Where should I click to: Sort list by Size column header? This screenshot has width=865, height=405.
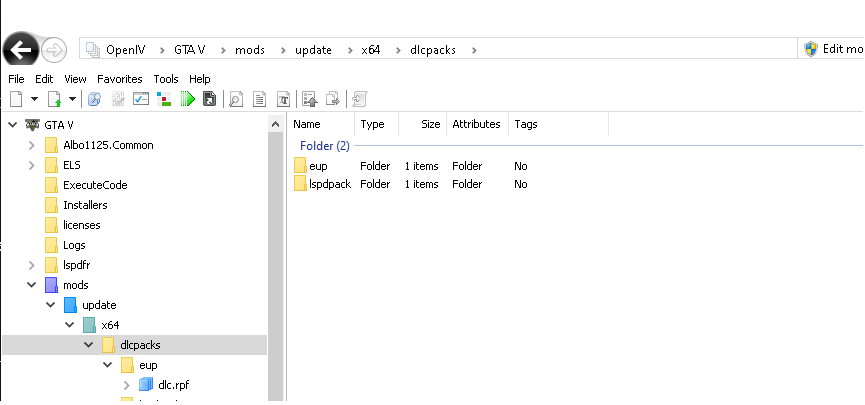(430, 125)
